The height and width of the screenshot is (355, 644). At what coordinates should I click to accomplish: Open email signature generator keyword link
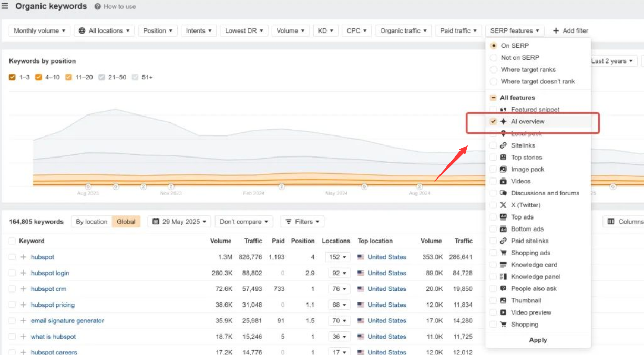click(x=67, y=321)
